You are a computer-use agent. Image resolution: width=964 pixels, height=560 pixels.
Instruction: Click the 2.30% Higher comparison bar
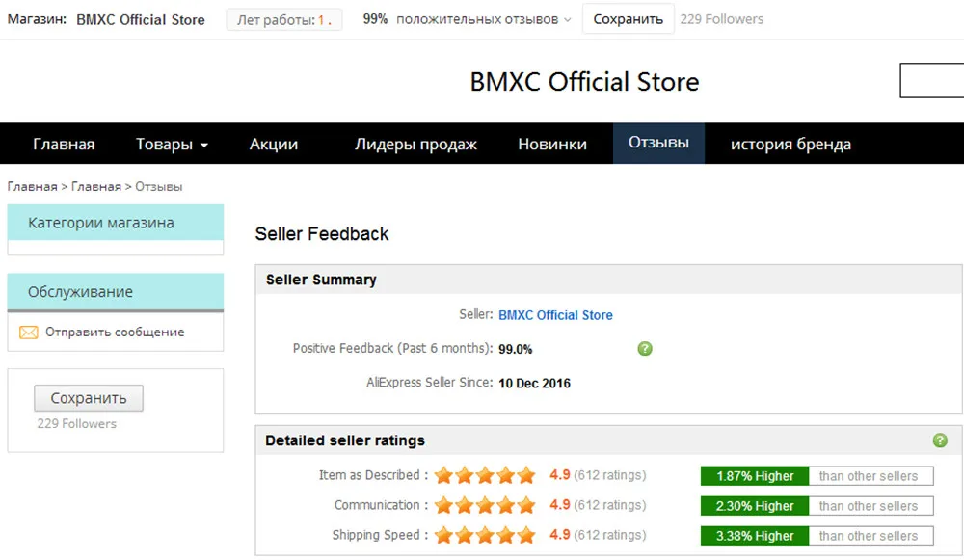[817, 506]
